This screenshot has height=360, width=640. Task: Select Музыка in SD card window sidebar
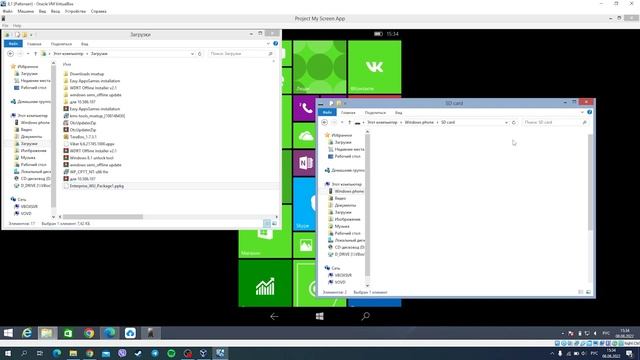[342, 226]
